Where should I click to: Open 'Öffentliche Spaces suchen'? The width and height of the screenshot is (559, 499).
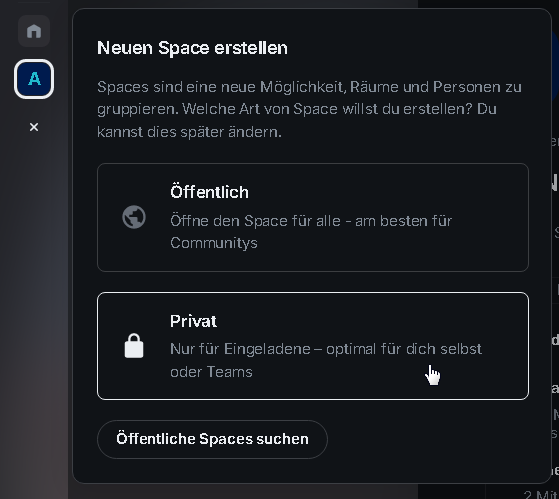pyautogui.click(x=212, y=439)
